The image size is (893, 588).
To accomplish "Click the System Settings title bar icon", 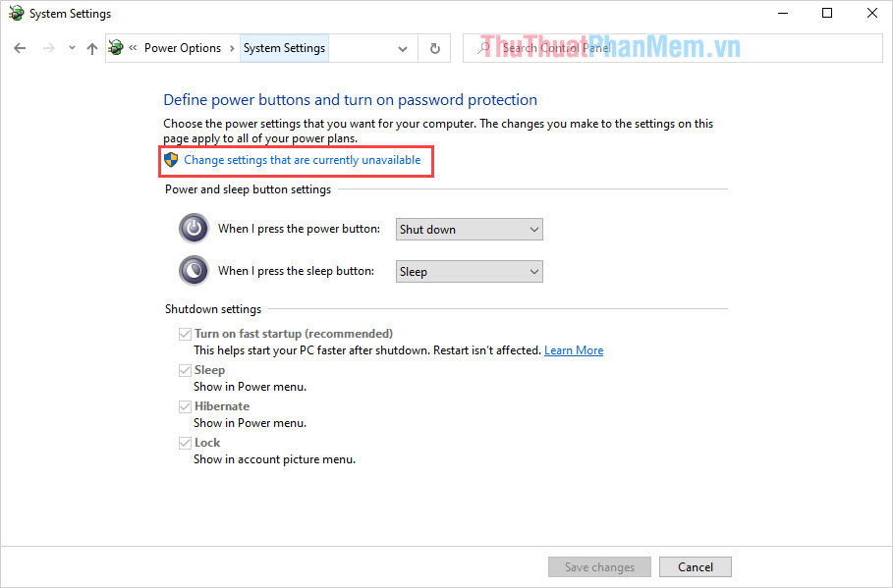I will click(16, 13).
